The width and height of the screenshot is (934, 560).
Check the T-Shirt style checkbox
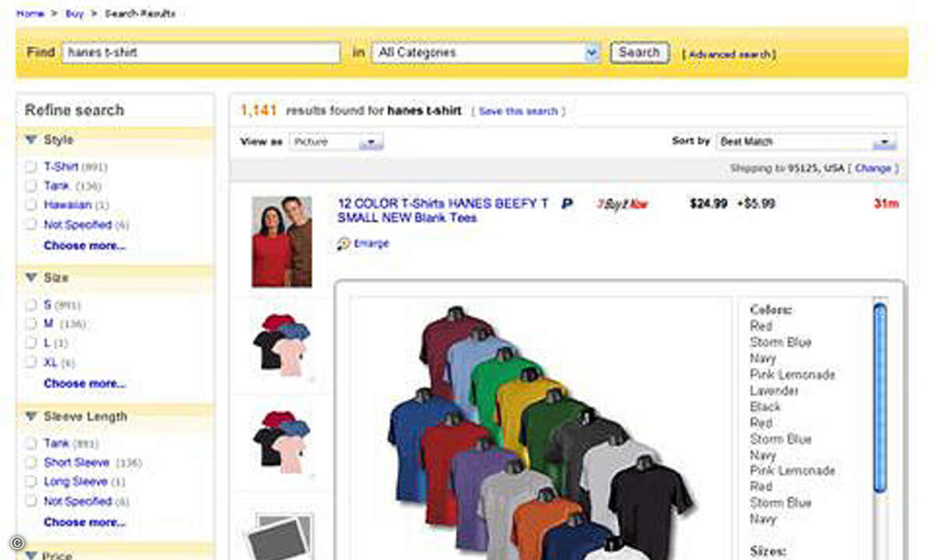point(31,166)
